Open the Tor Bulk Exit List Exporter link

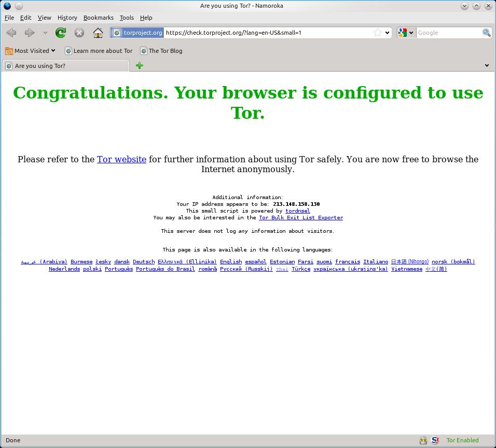(x=300, y=218)
